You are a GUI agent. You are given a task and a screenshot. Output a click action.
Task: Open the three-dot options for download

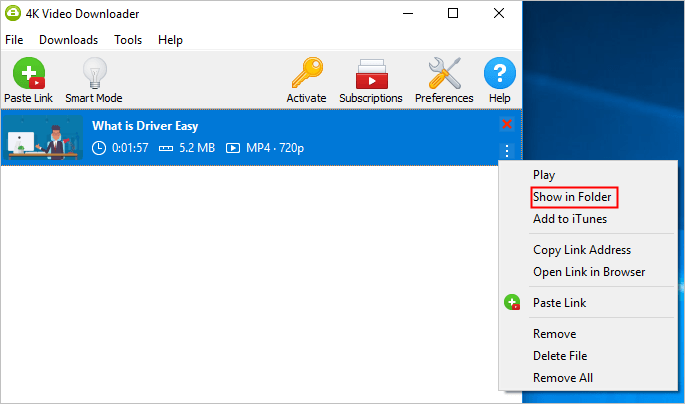507,151
